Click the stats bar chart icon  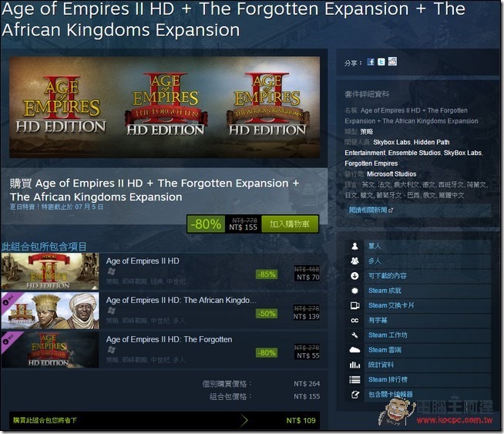(354, 365)
